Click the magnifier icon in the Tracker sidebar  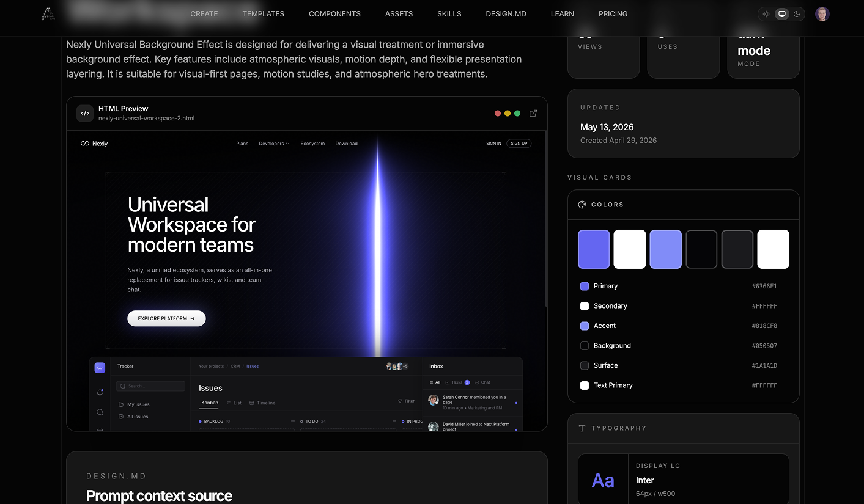100,412
